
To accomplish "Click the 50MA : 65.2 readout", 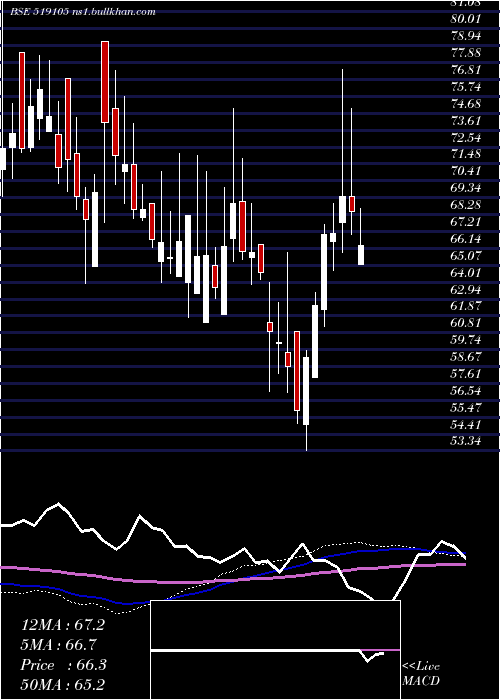I will point(64,684).
